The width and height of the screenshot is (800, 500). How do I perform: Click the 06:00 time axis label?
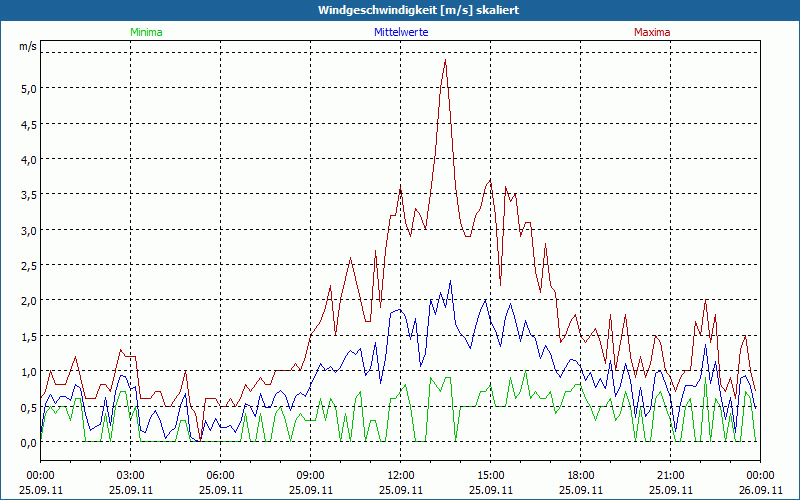point(220,476)
